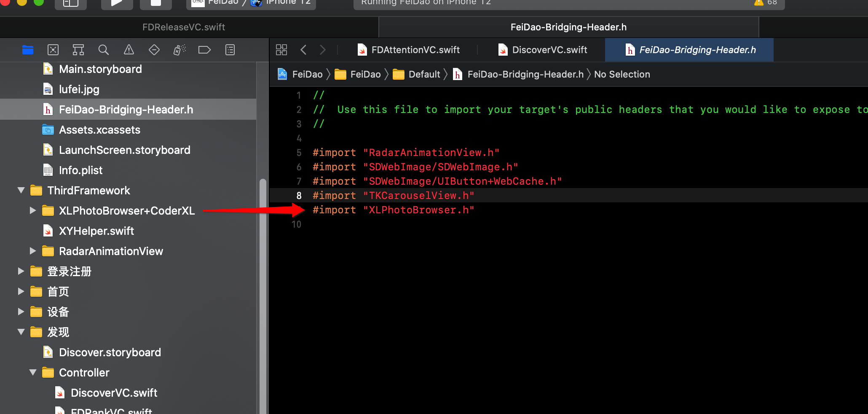
Task: Click FeiDao-Bridging-Header.h in the breadcrumb bar
Action: click(518, 74)
